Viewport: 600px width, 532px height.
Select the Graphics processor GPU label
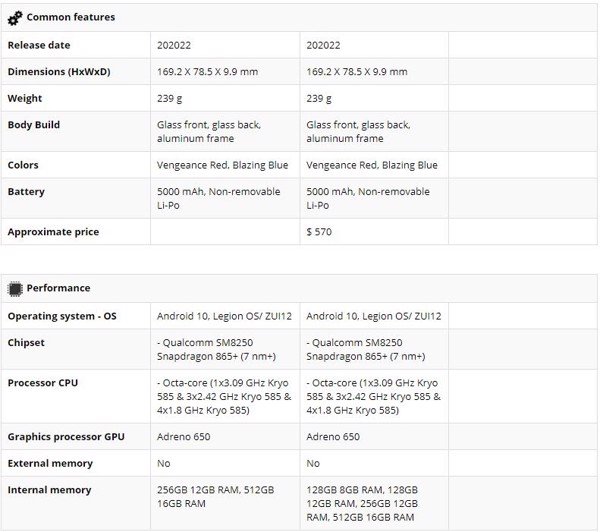[x=66, y=437]
